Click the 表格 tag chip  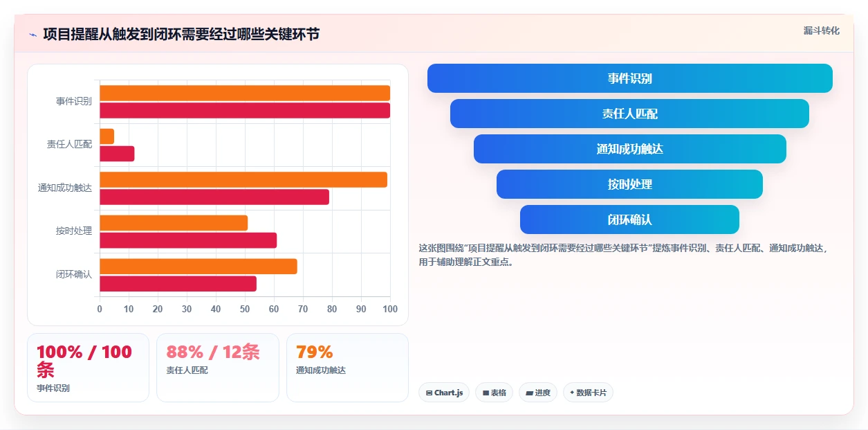point(494,393)
